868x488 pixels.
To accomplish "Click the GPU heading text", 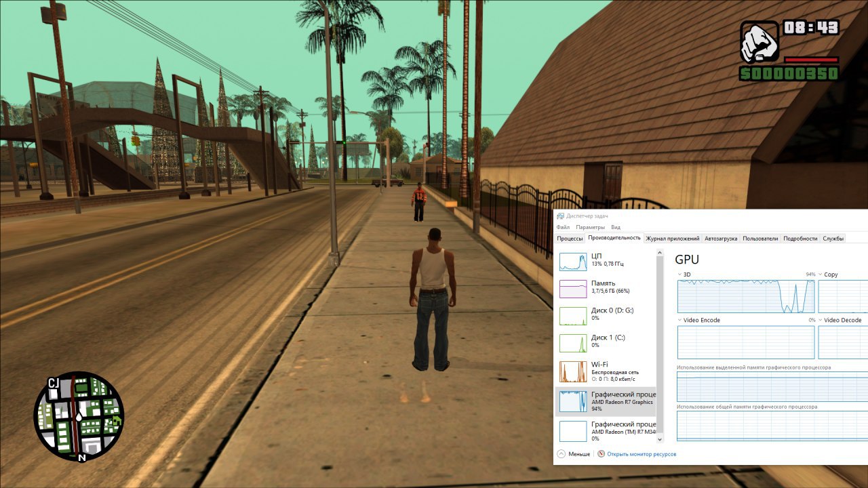I will pyautogui.click(x=687, y=260).
